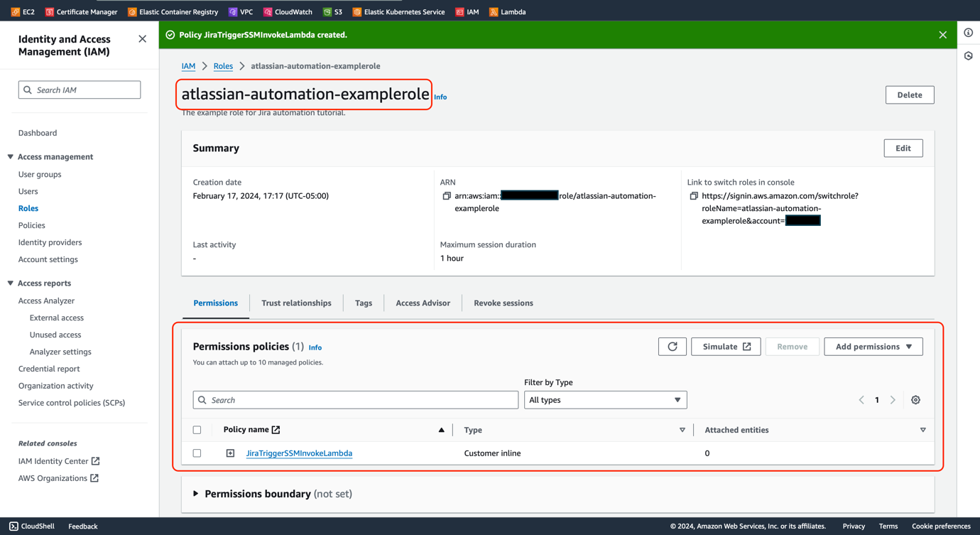Refresh the permissions policies list

coord(673,347)
